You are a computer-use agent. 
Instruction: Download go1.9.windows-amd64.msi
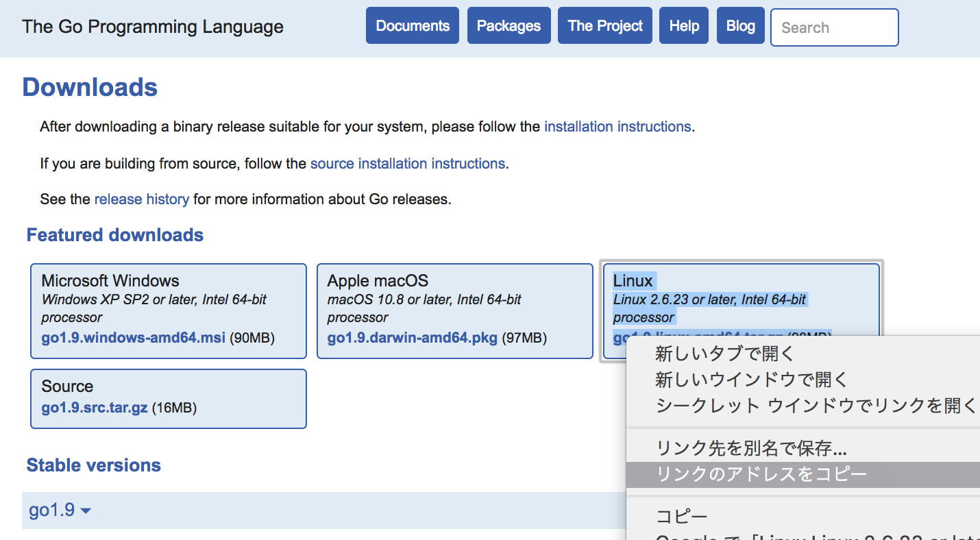pos(134,338)
